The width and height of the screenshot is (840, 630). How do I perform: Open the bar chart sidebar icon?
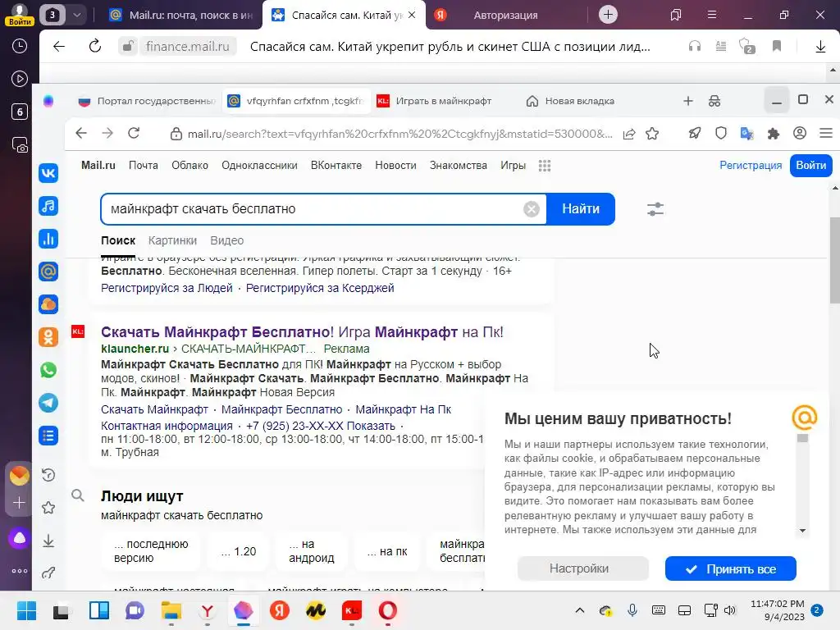tap(48, 239)
